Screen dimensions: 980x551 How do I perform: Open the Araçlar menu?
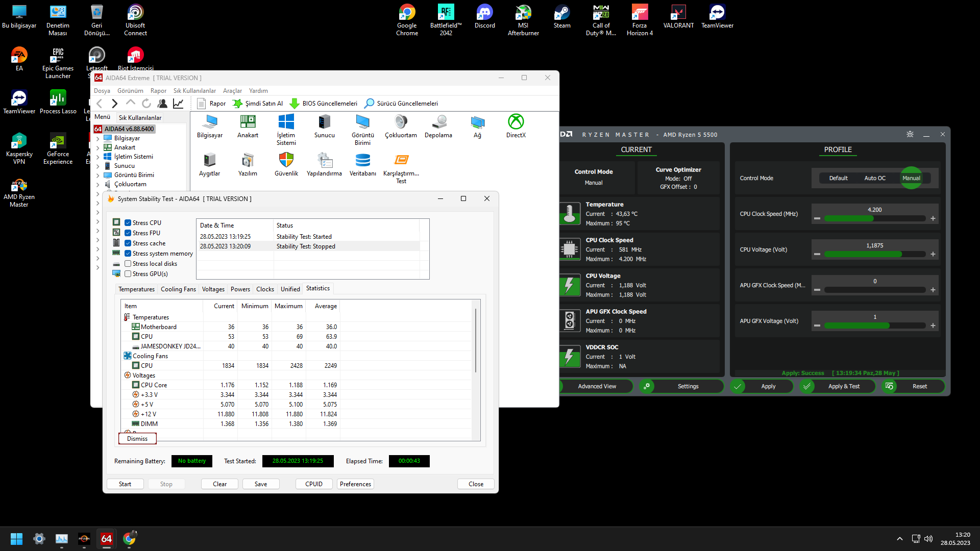(x=232, y=91)
